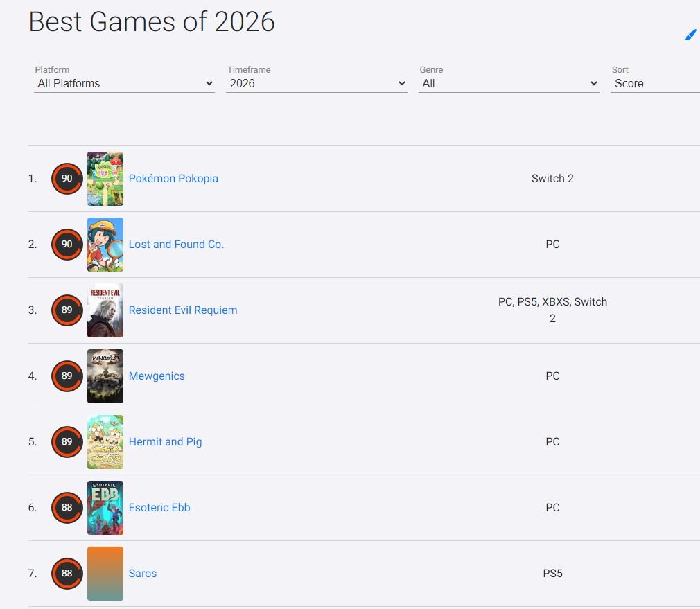Click the Esoteric Ebb cover thumbnail
The image size is (700, 609).
105,508
